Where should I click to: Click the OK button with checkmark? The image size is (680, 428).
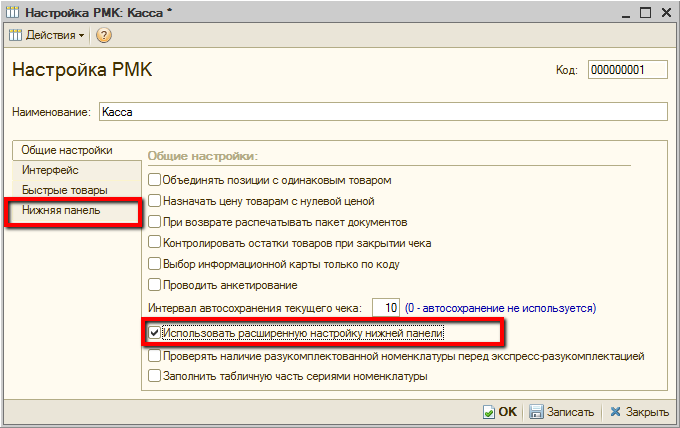(499, 411)
